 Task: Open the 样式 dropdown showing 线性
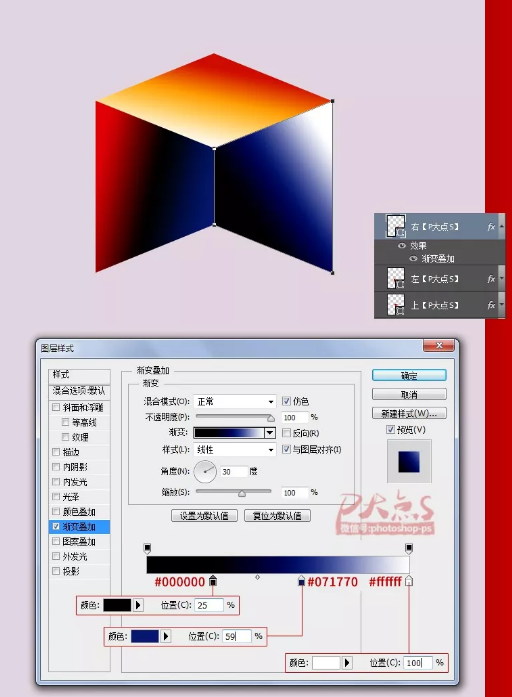[235, 449]
